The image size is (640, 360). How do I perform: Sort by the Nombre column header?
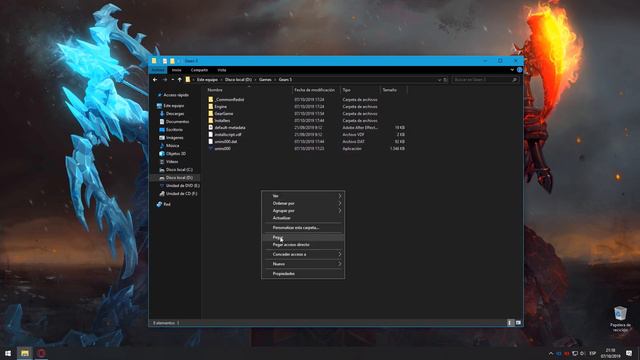249,90
